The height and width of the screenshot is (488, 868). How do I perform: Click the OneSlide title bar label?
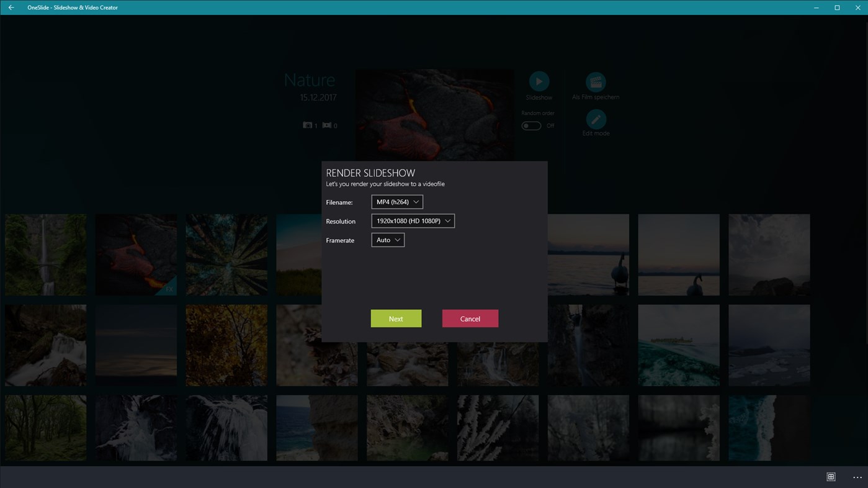[x=73, y=7]
